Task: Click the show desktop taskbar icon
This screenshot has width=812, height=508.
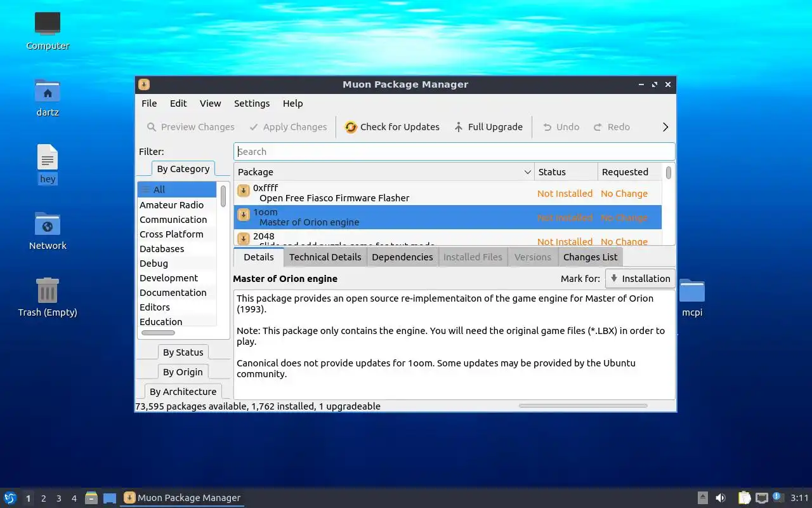Action: tap(110, 498)
